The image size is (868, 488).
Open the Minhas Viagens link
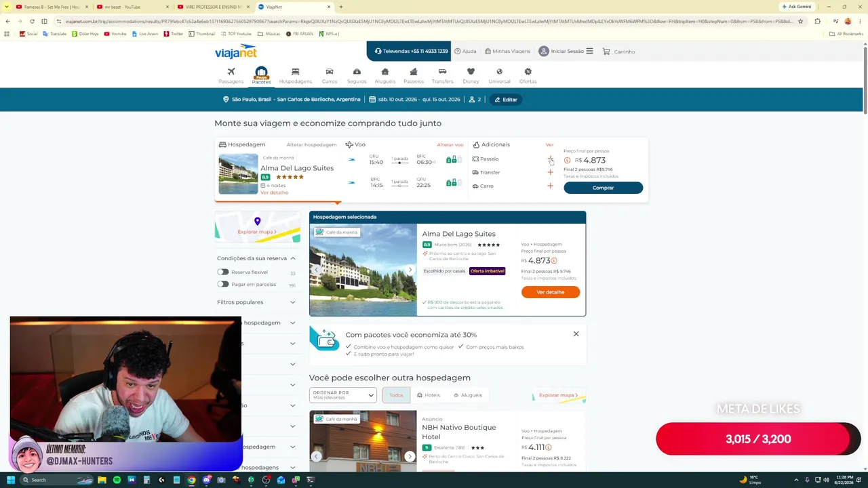click(507, 52)
